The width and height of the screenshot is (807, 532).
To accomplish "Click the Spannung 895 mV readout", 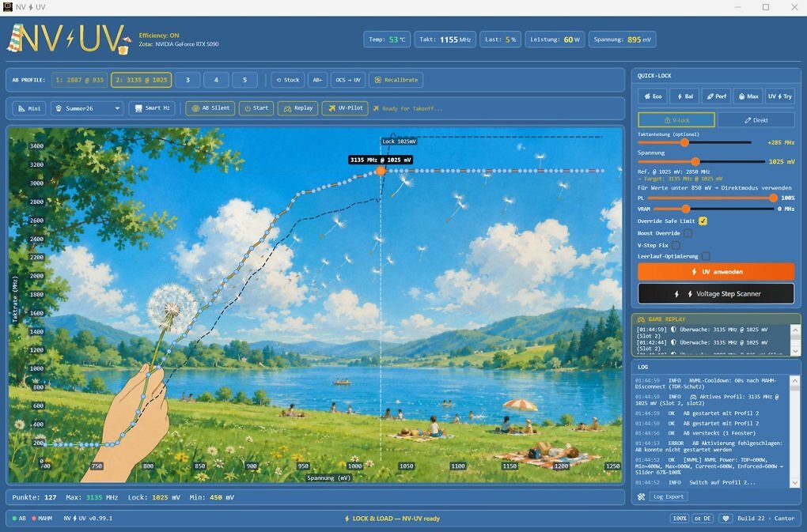I will [622, 40].
